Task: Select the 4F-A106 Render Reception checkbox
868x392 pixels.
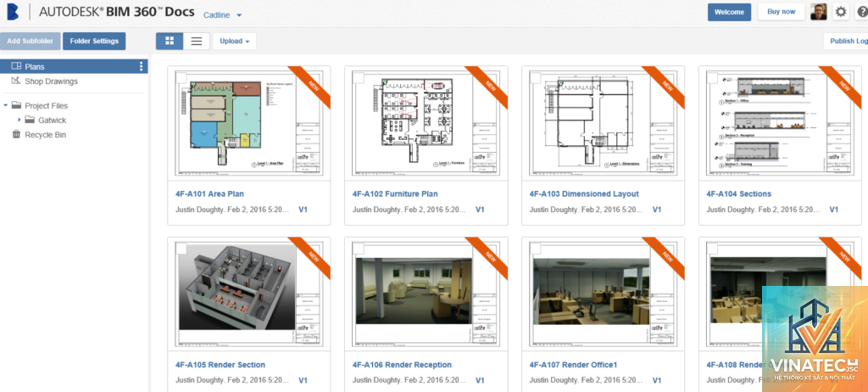Action: click(359, 249)
